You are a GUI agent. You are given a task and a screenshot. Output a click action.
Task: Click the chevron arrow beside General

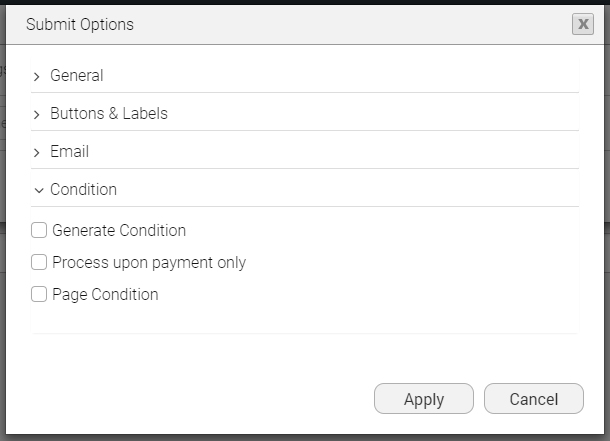click(x=37, y=76)
